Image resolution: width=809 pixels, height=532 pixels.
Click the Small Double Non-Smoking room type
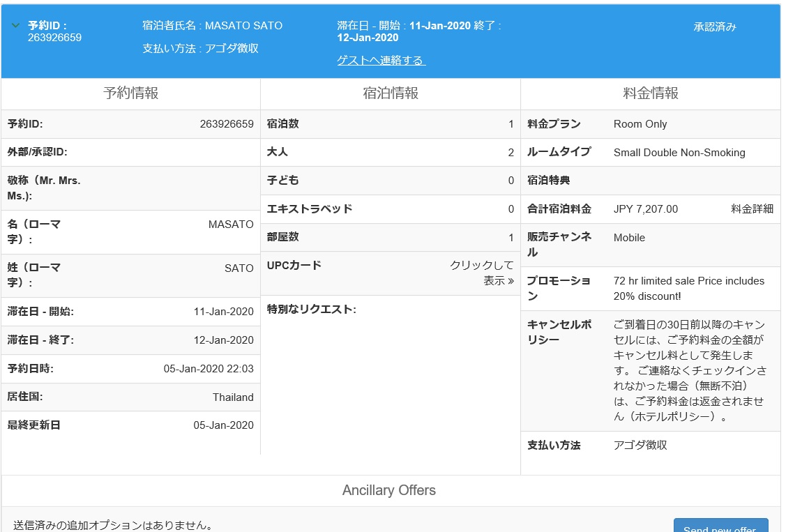click(679, 153)
